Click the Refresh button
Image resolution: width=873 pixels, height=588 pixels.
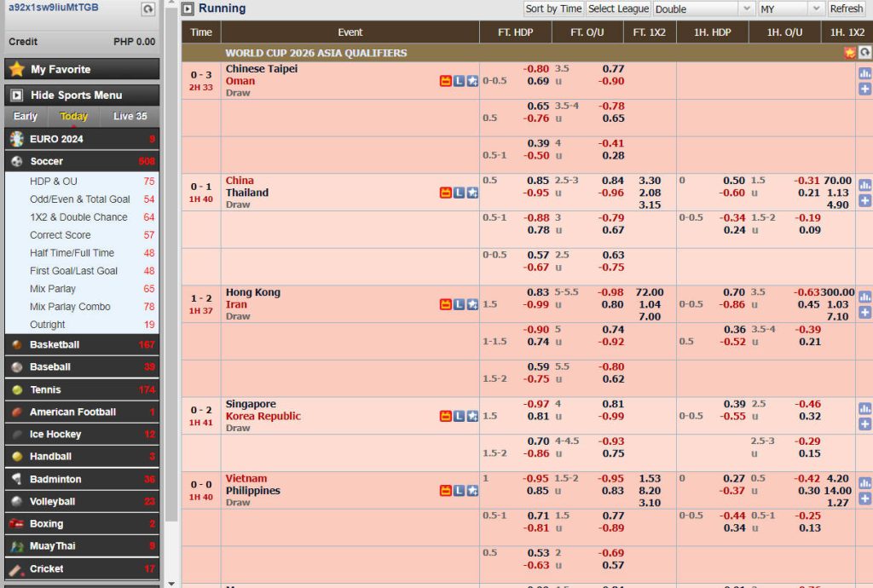(x=846, y=9)
